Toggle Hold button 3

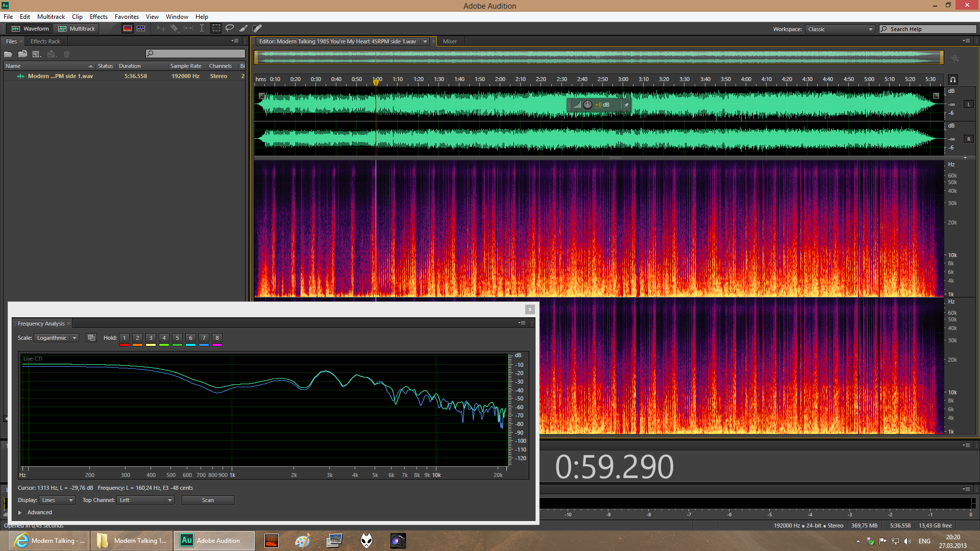coord(151,338)
